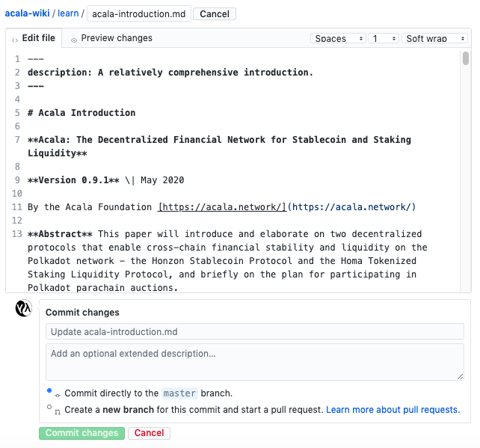Click the code brackets icon on the Edit file tab

(x=15, y=40)
